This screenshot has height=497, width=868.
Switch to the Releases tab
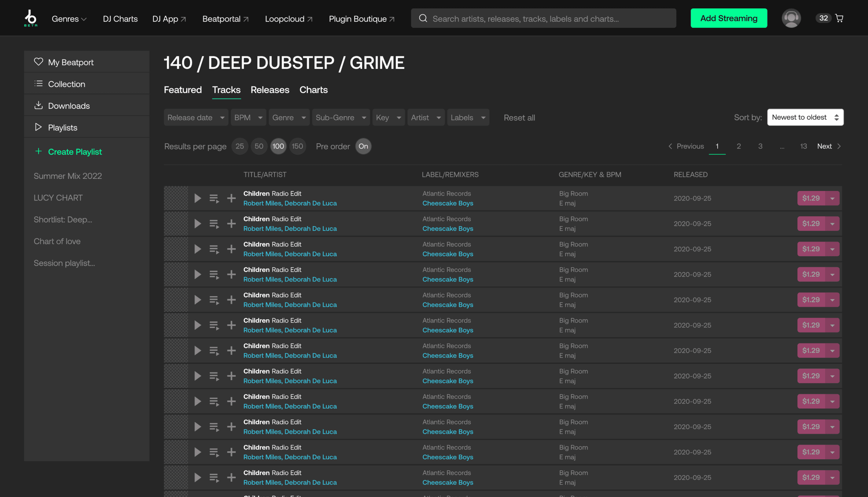[270, 90]
